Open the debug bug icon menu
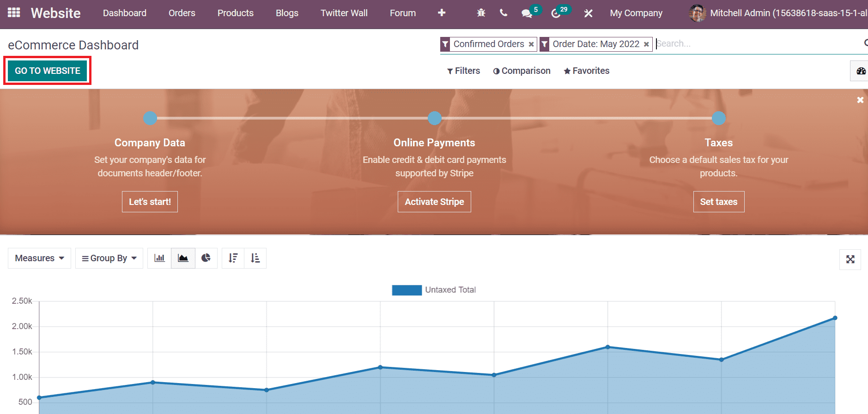Screen dimensions: 868x414 (481, 13)
